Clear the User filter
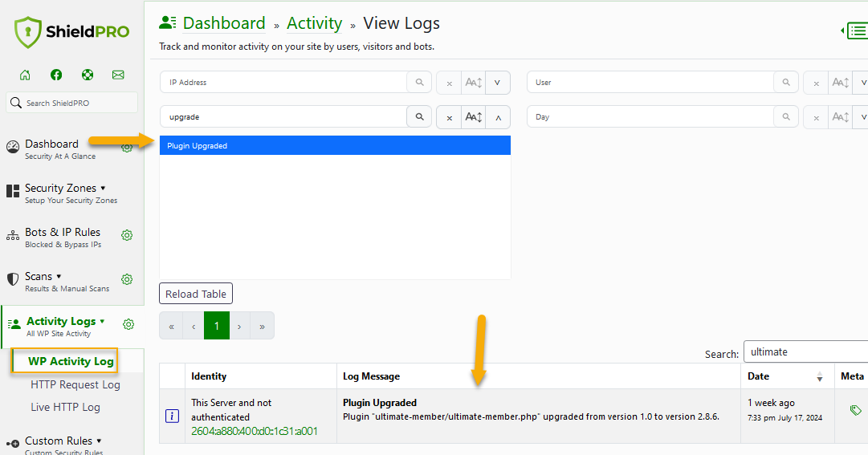Image resolution: width=868 pixels, height=455 pixels. 816,83
